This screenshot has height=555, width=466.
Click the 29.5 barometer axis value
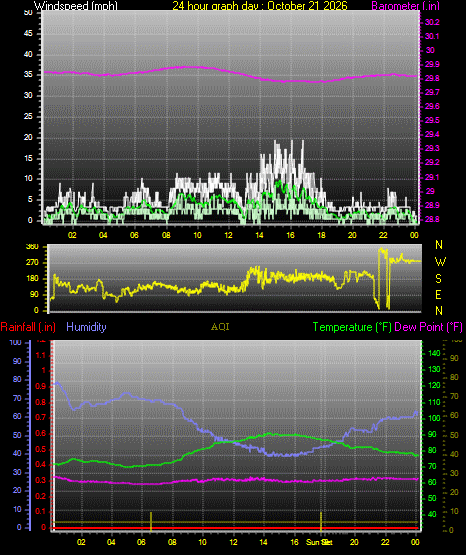coord(432,120)
